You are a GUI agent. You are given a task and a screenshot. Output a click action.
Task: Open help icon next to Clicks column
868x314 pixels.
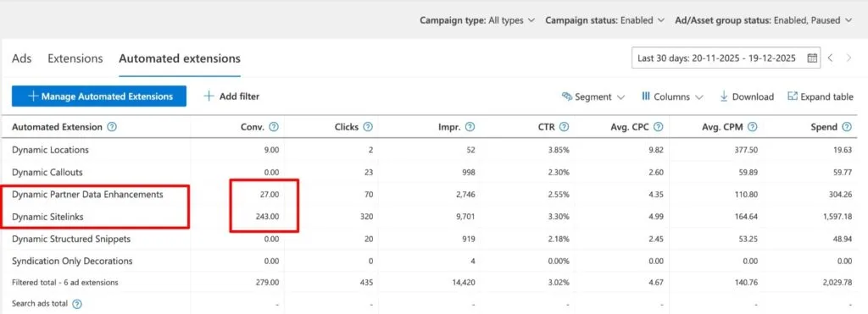(x=368, y=127)
